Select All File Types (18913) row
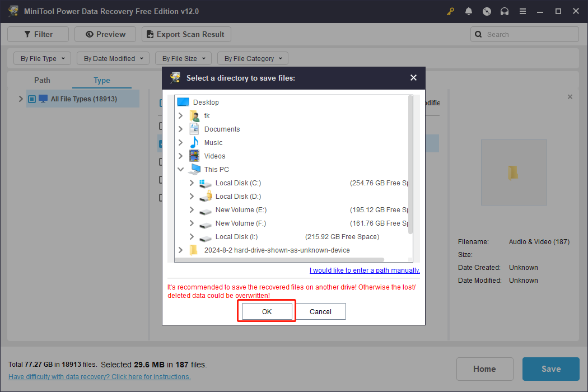Screen dimensions: 588x392 coord(83,99)
